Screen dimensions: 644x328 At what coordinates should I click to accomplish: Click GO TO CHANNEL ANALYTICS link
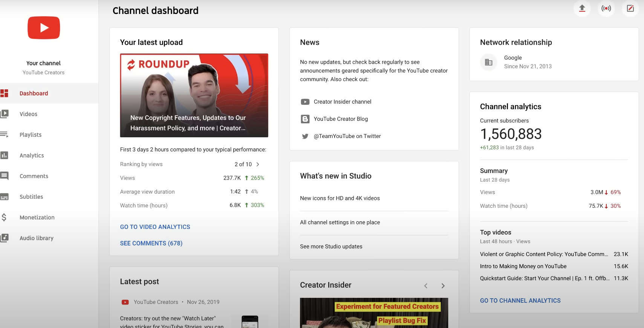[520, 300]
